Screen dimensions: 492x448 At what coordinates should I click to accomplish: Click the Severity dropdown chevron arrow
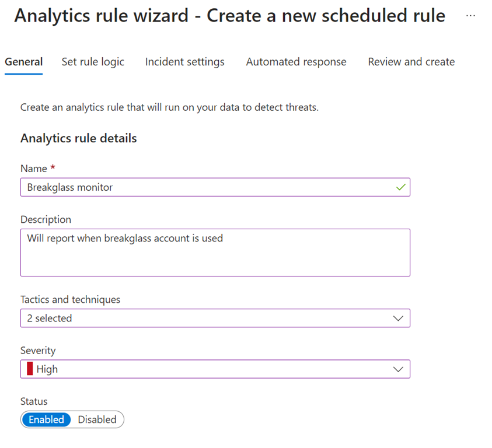pyautogui.click(x=398, y=369)
